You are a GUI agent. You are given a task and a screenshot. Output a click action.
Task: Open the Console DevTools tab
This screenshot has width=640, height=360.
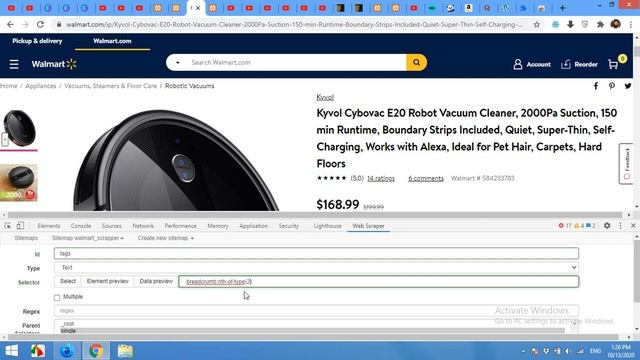pos(81,226)
